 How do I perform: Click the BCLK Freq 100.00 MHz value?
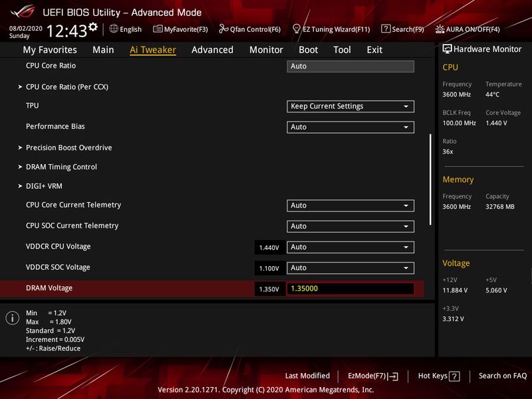tap(459, 123)
